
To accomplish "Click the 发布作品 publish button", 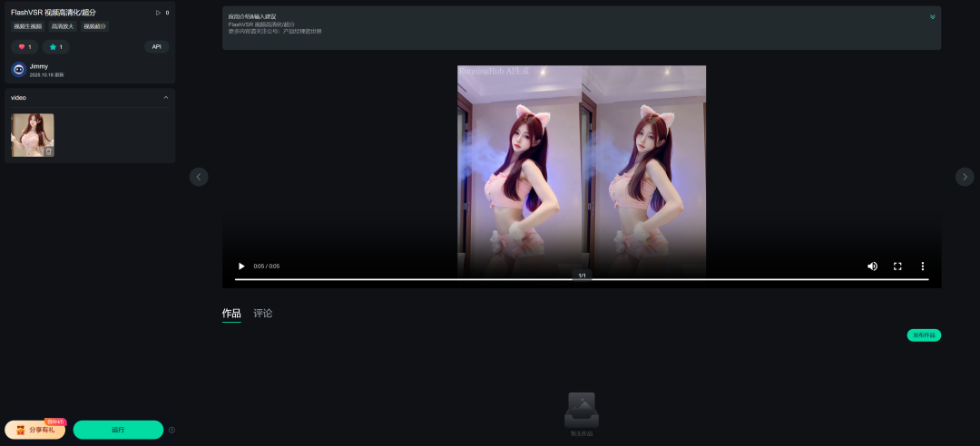I will pyautogui.click(x=924, y=335).
